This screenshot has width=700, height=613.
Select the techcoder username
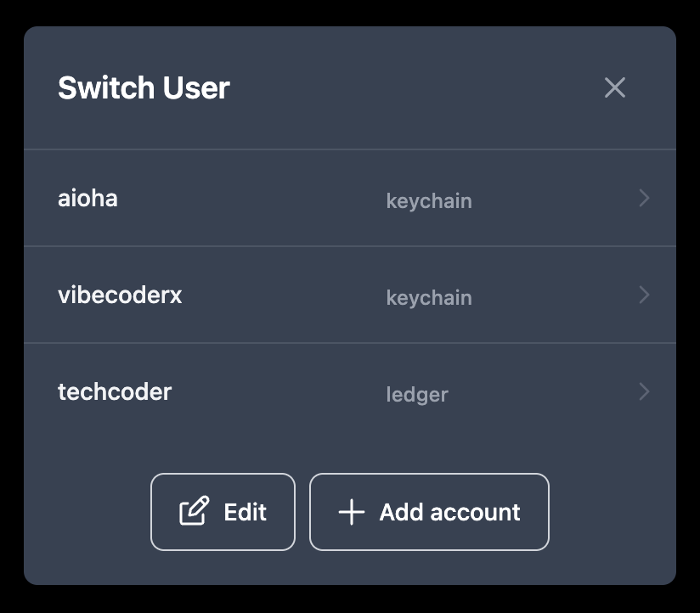point(115,391)
